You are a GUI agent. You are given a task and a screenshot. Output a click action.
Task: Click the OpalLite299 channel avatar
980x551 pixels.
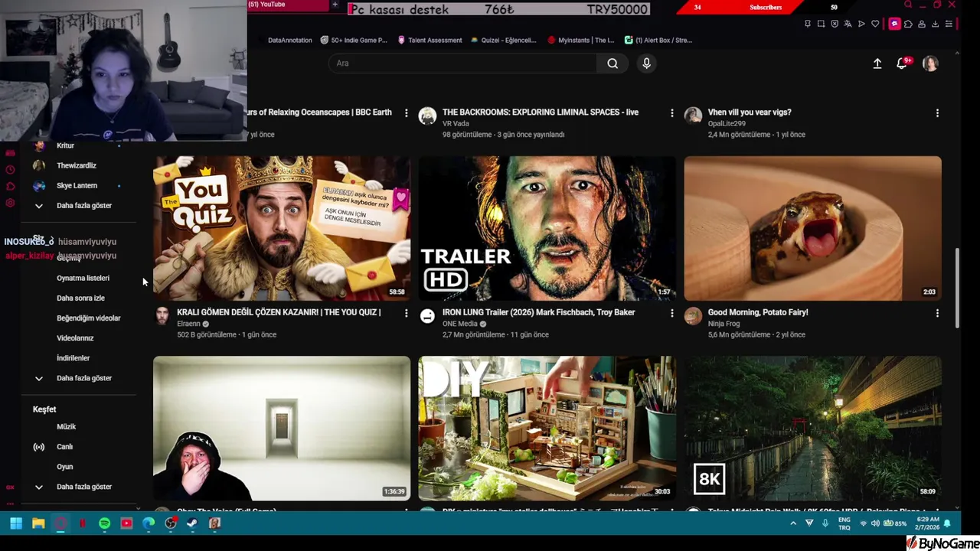(693, 116)
